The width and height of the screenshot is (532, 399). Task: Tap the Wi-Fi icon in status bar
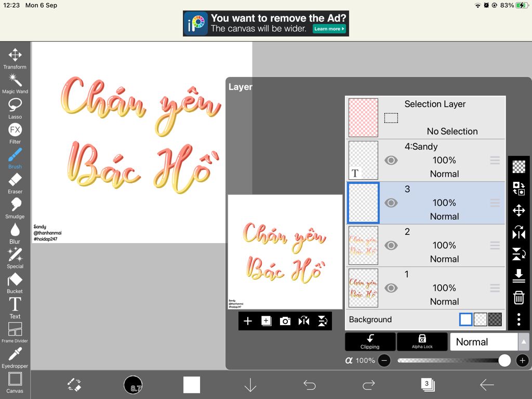[478, 5]
